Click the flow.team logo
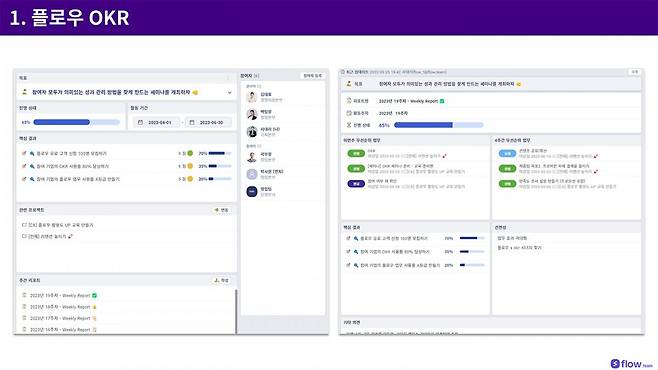This screenshot has width=658, height=370. pyautogui.click(x=632, y=364)
